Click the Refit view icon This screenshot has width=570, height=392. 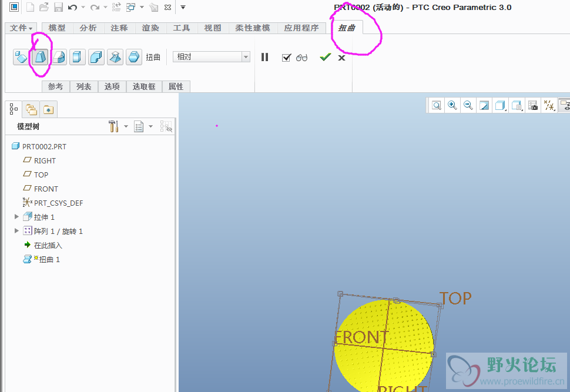437,105
